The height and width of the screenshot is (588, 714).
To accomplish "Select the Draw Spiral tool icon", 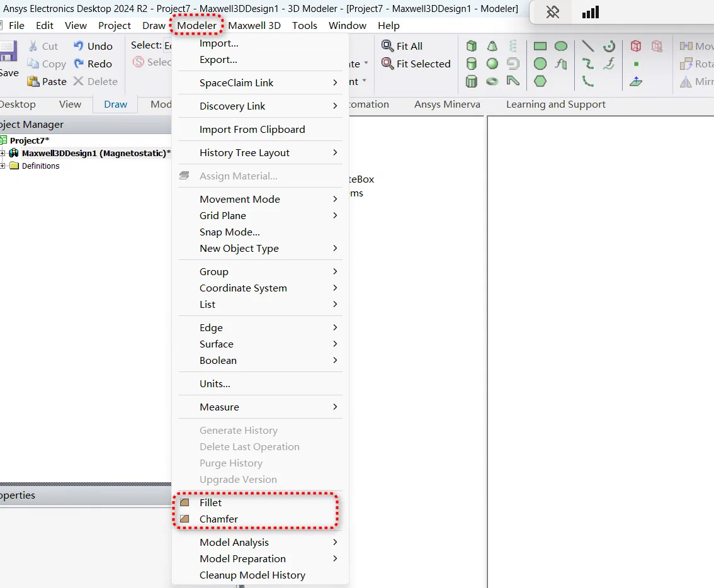I will (x=513, y=64).
